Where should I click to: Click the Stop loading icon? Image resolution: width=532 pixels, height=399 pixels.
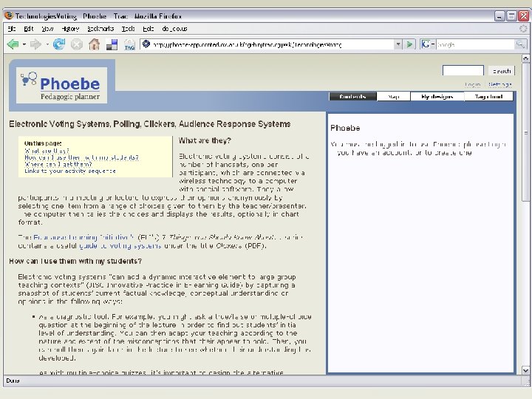[77, 44]
